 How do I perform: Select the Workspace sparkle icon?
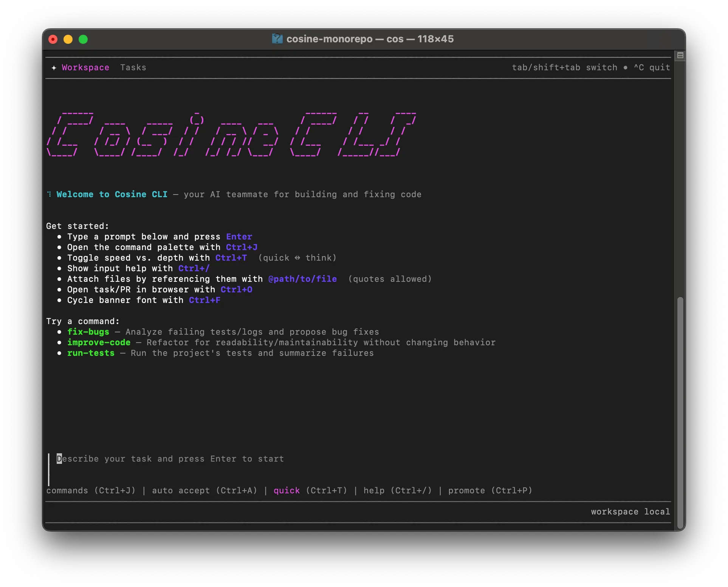point(54,68)
